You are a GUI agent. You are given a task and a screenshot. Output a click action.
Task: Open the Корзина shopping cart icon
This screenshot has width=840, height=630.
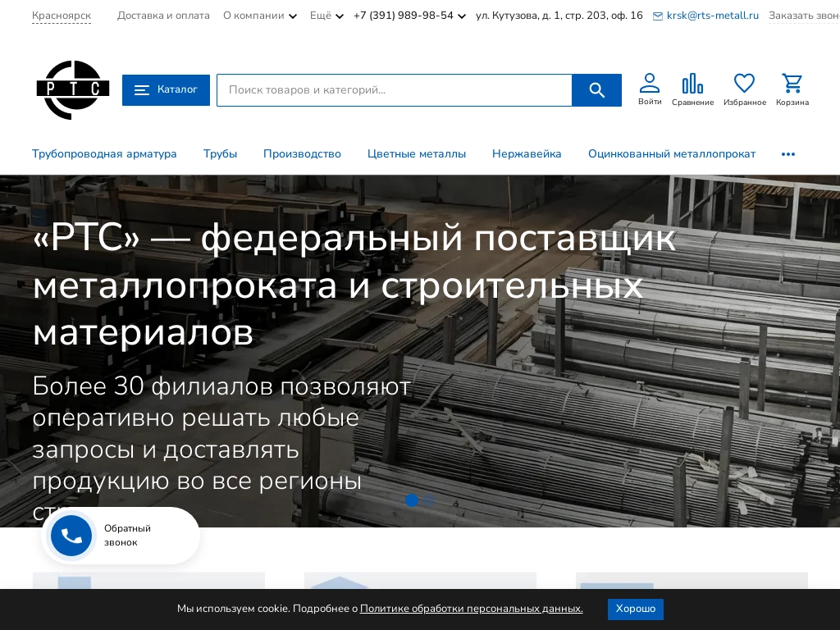792,83
